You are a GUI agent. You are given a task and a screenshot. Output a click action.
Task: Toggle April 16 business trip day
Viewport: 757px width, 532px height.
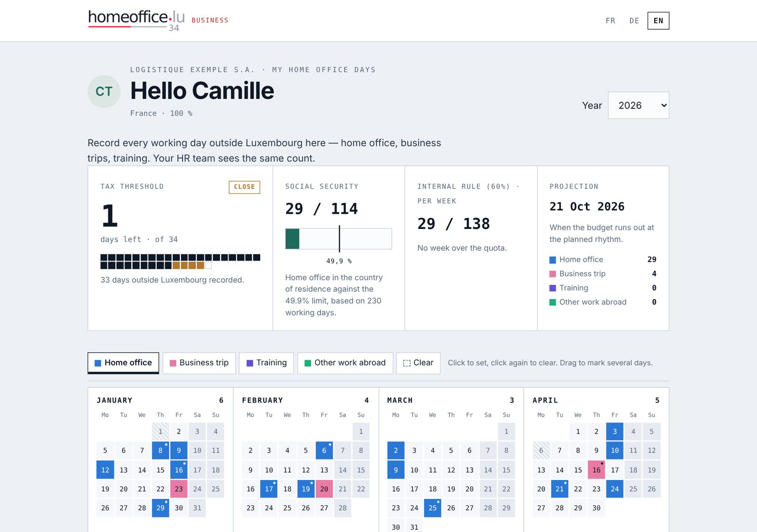(x=597, y=470)
